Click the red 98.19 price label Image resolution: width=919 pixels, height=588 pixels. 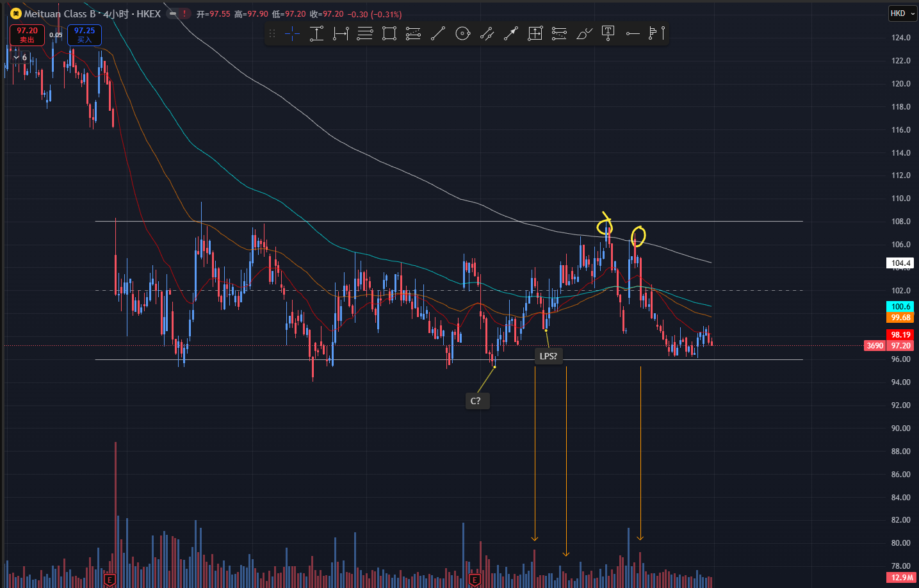901,335
